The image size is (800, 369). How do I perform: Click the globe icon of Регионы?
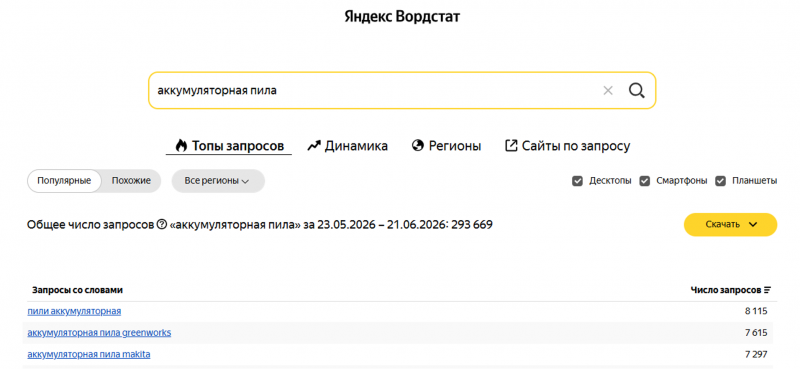[418, 146]
